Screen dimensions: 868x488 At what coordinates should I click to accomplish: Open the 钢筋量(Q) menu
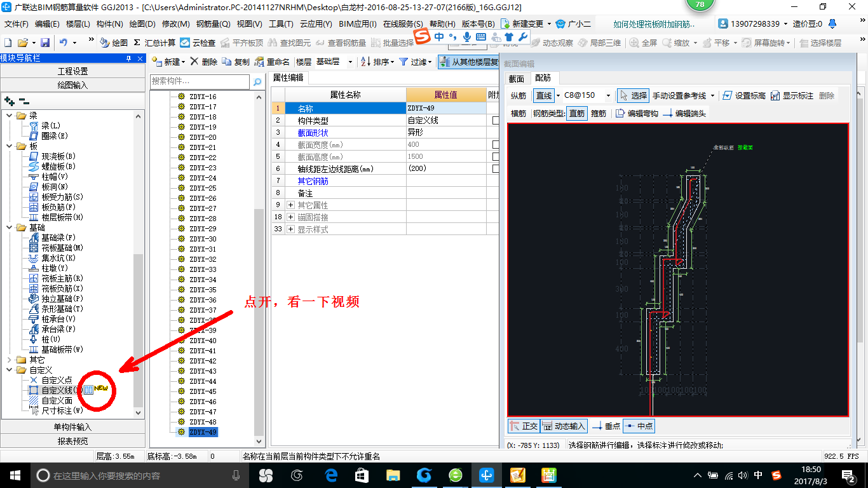coord(213,24)
